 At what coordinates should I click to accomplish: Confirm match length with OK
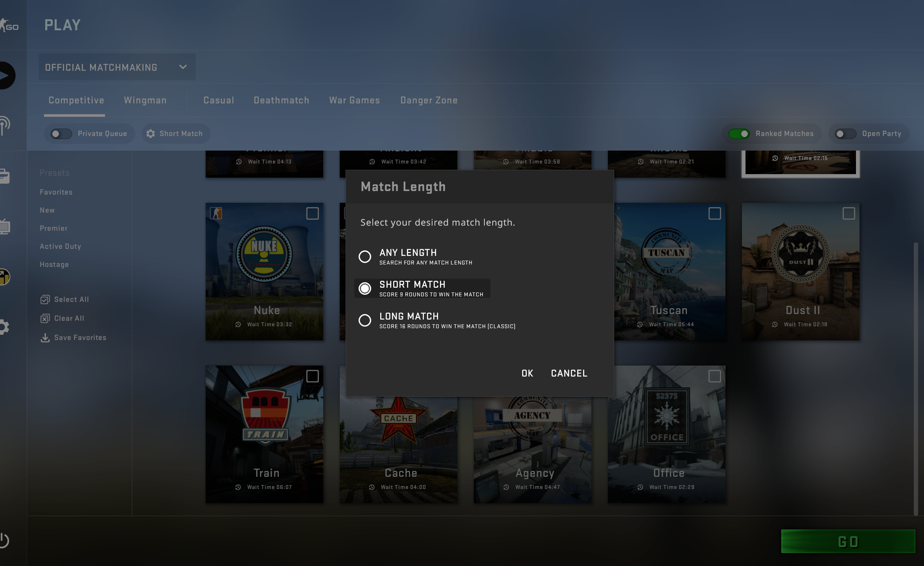tap(527, 373)
